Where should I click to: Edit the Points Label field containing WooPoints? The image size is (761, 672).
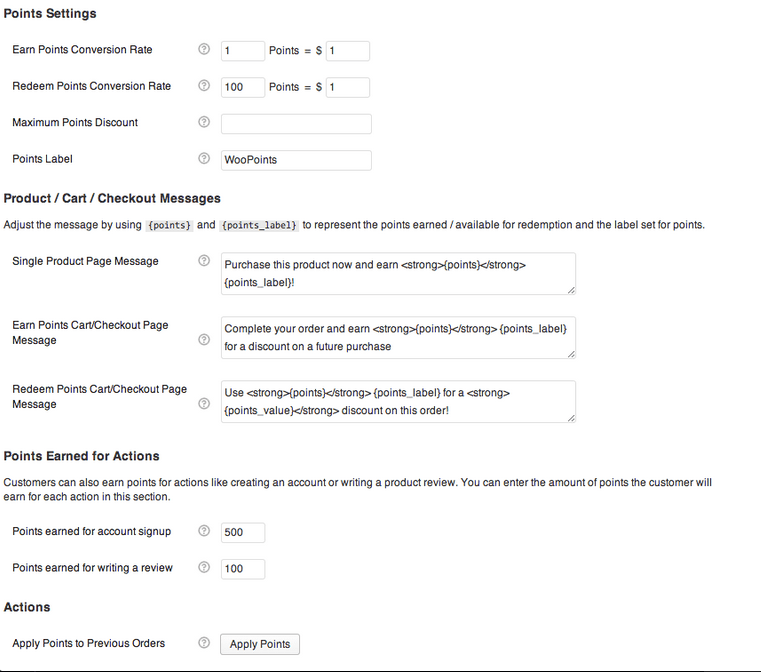pyautogui.click(x=296, y=160)
